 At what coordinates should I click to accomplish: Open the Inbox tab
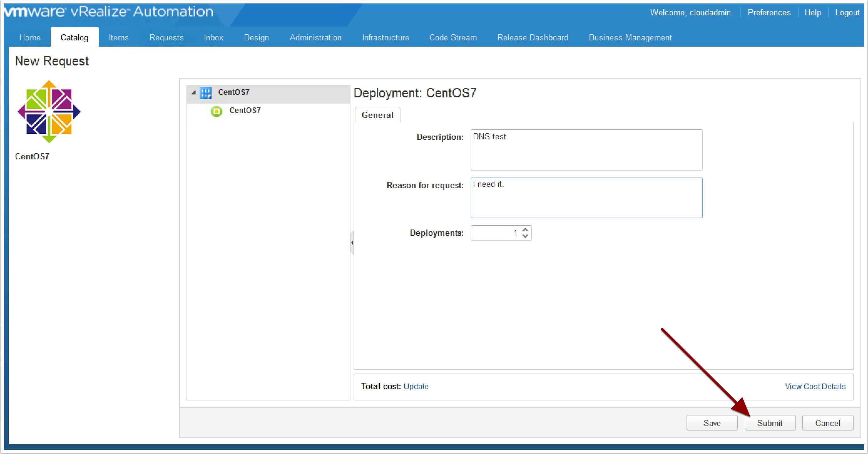coord(214,37)
